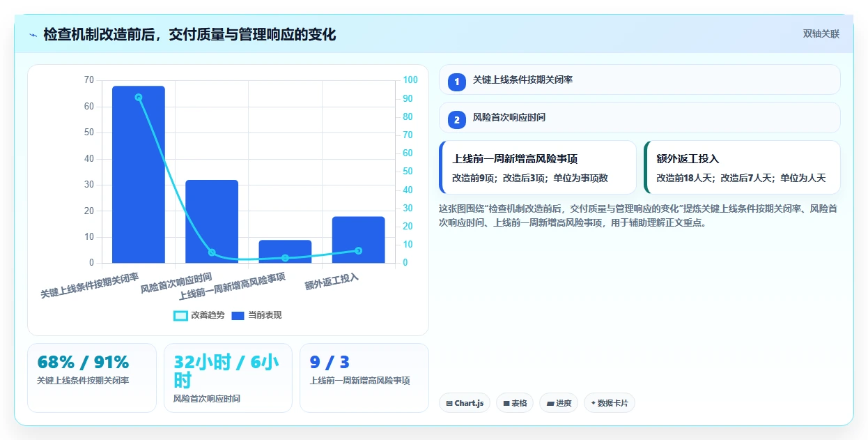This screenshot has height=440, width=868.
Task: Click the chart description paragraph text
Action: point(638,216)
